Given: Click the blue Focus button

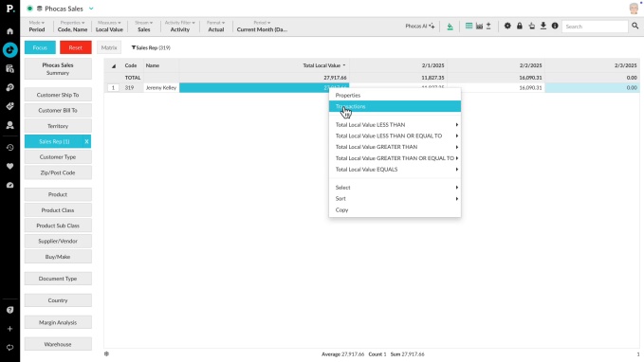Looking at the screenshot, I should [x=40, y=47].
